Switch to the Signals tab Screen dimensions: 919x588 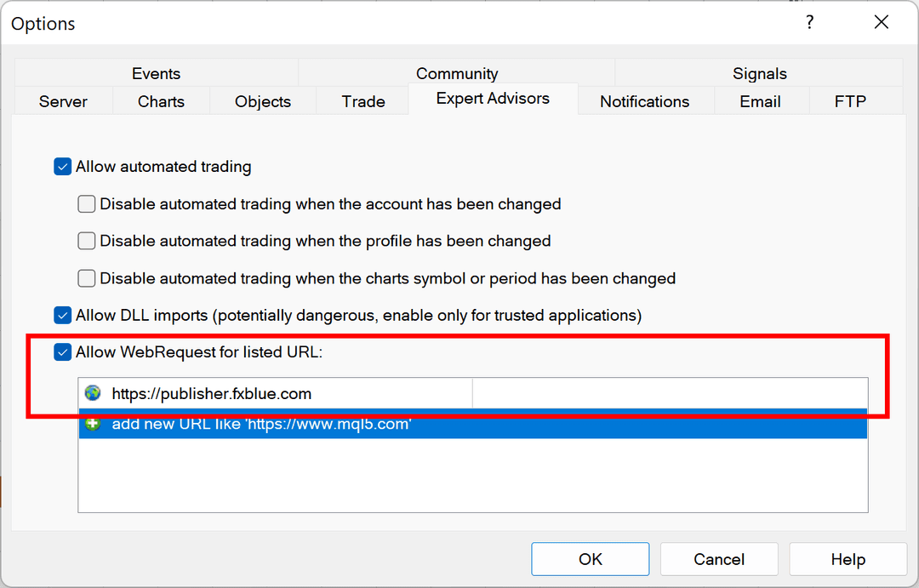pos(759,73)
